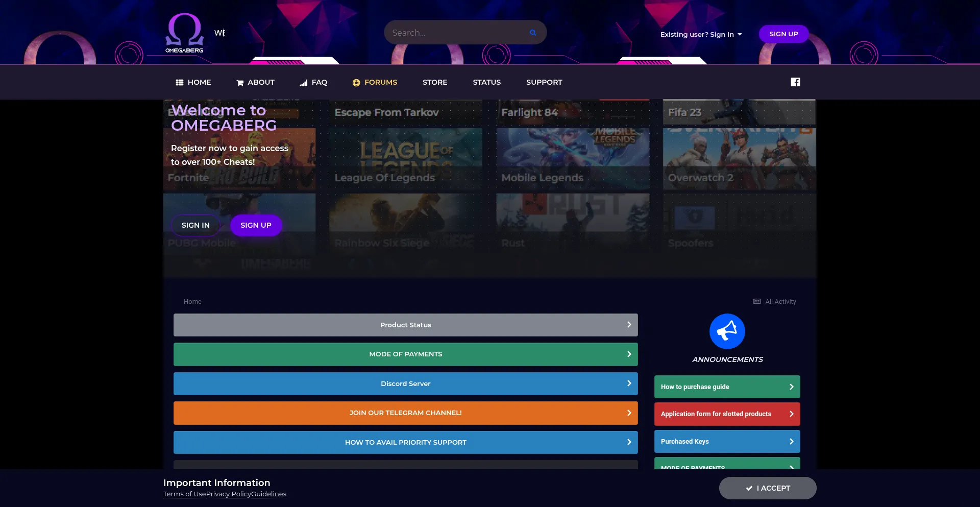
Task: Open the Purchased Keys row arrow
Action: (791, 442)
